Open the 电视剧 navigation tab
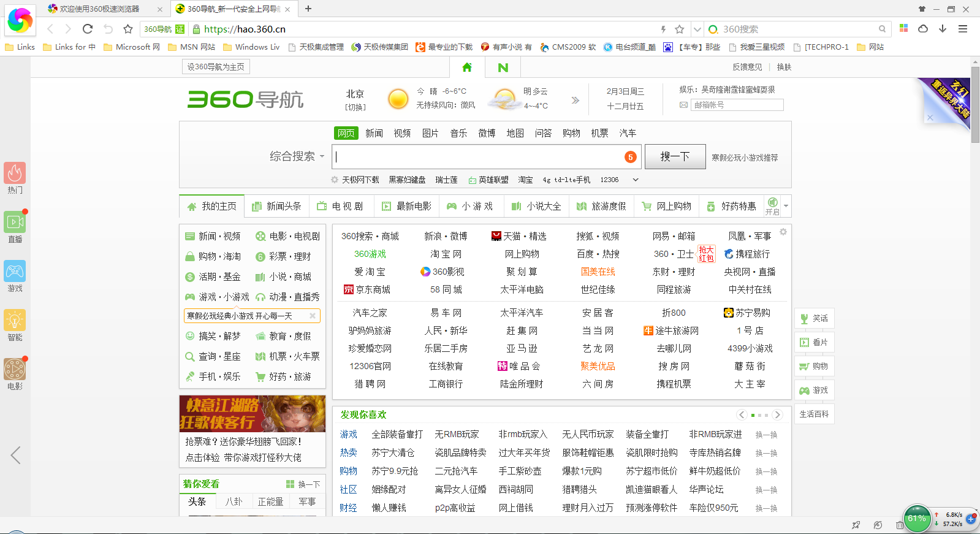 (x=340, y=206)
